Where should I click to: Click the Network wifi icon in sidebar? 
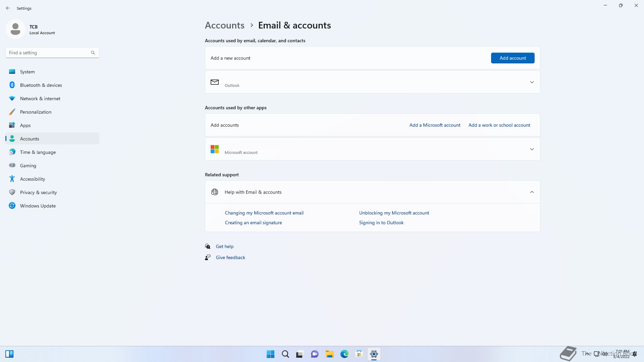pyautogui.click(x=12, y=99)
